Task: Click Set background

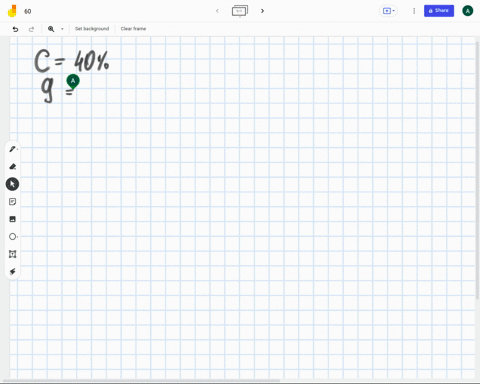Action: pos(92,29)
